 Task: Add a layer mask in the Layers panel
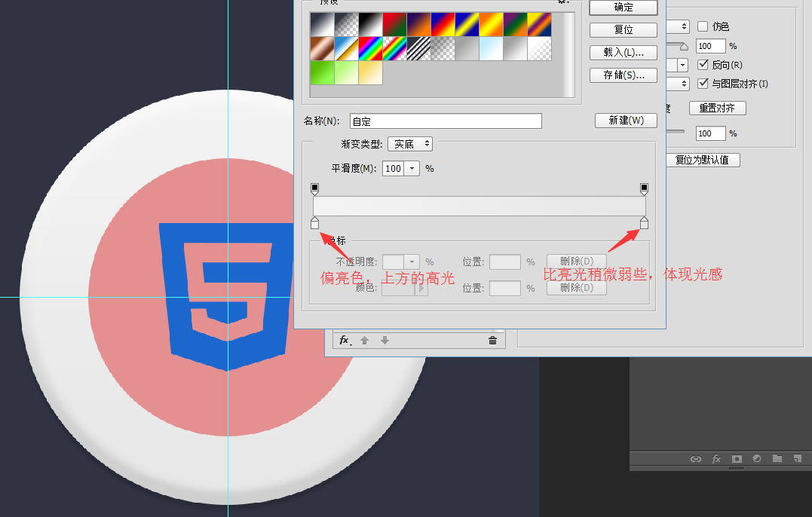[x=737, y=459]
